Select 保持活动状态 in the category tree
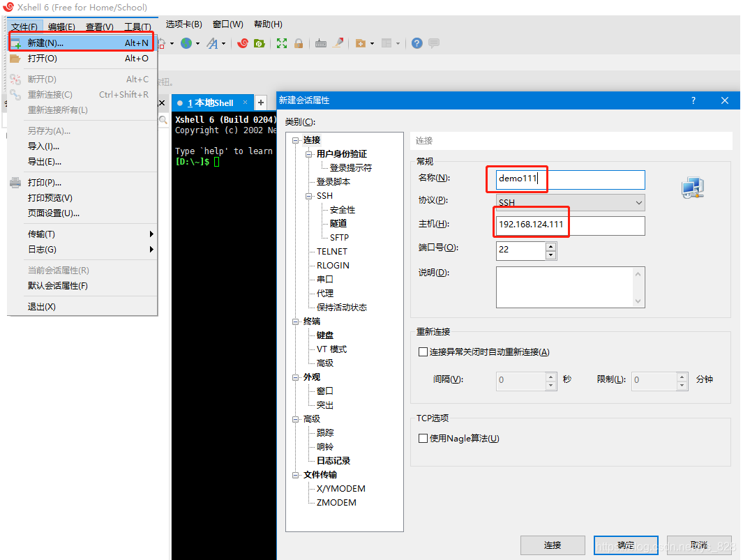This screenshot has width=743, height=560. (342, 308)
